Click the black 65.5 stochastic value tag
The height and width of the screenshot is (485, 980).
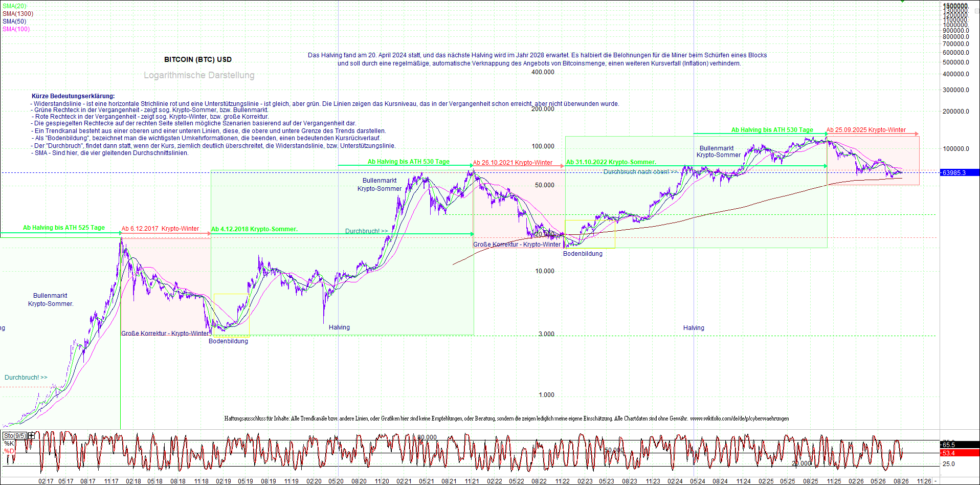click(x=960, y=445)
